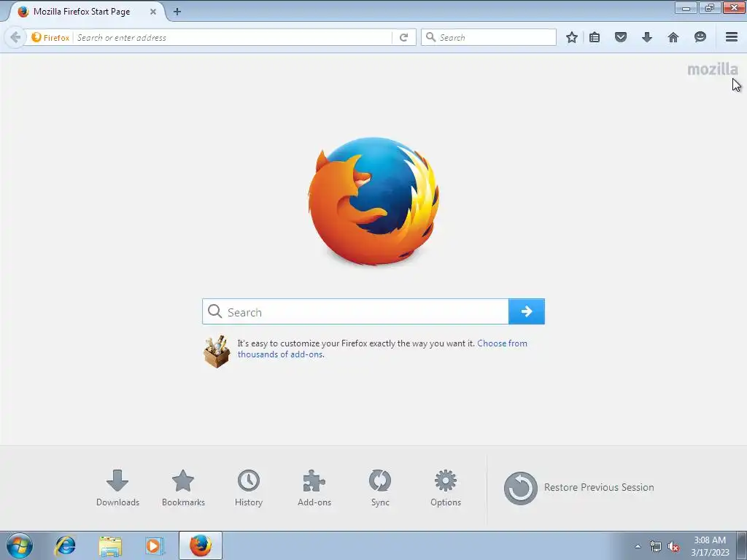Viewport: 747px width, 560px height.
Task: Submit search with blue arrow button
Action: click(527, 311)
